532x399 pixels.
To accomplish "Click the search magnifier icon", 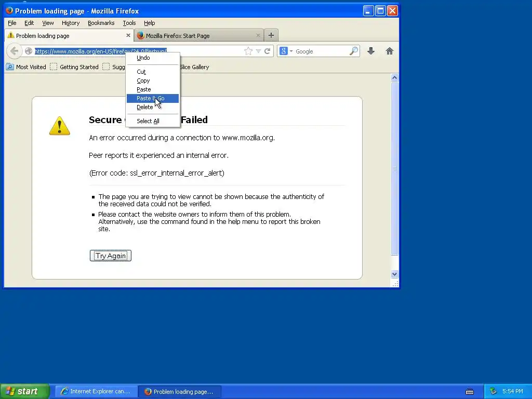I will 353,51.
